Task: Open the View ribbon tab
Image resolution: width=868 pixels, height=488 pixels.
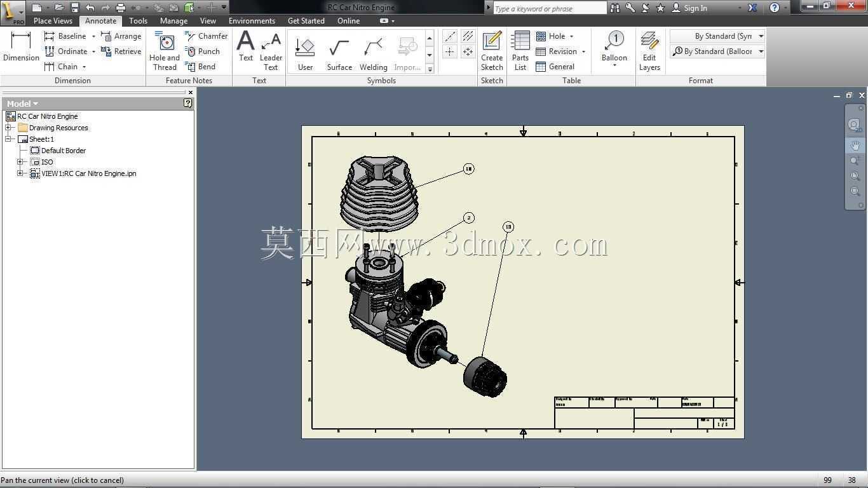Action: (208, 21)
